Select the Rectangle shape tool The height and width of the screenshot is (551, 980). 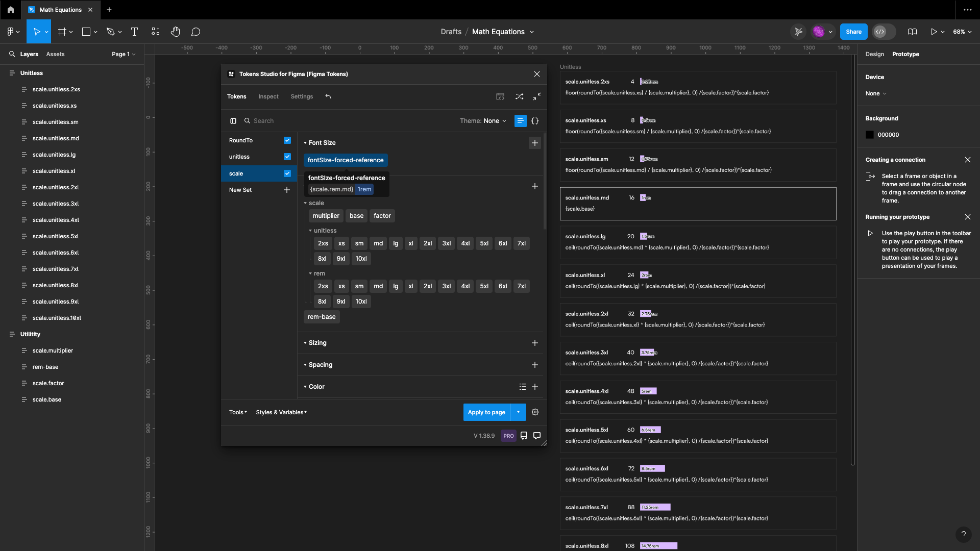coord(86,32)
